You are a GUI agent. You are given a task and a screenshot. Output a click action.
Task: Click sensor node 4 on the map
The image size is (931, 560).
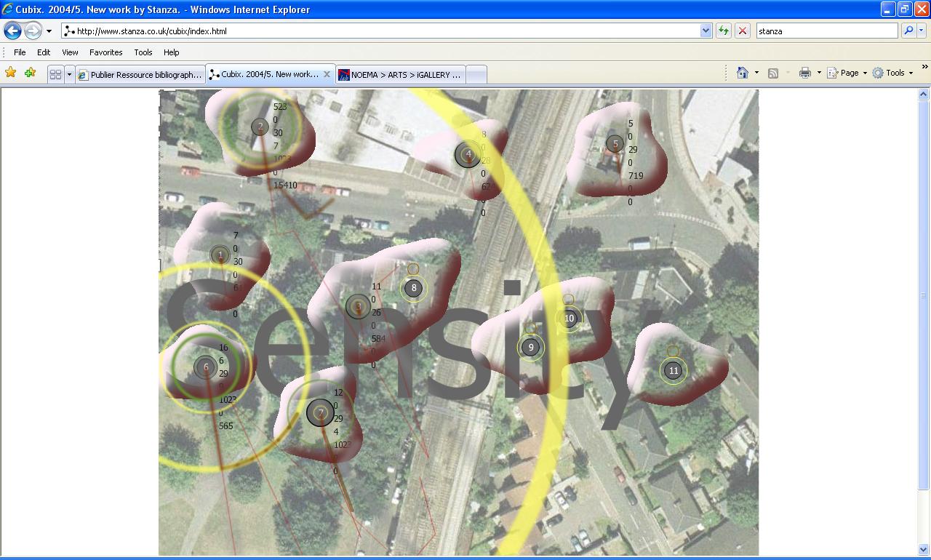[468, 154]
